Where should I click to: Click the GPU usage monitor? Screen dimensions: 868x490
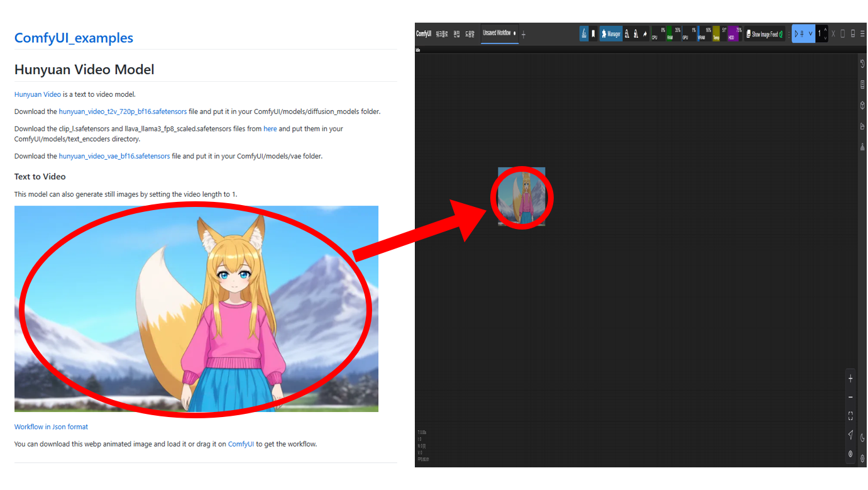(689, 34)
